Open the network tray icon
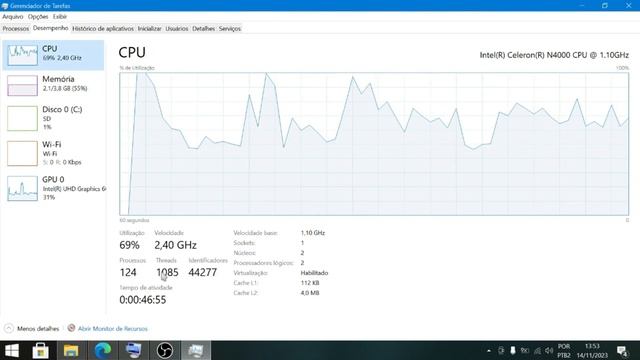The width and height of the screenshot is (640, 360). click(537, 351)
